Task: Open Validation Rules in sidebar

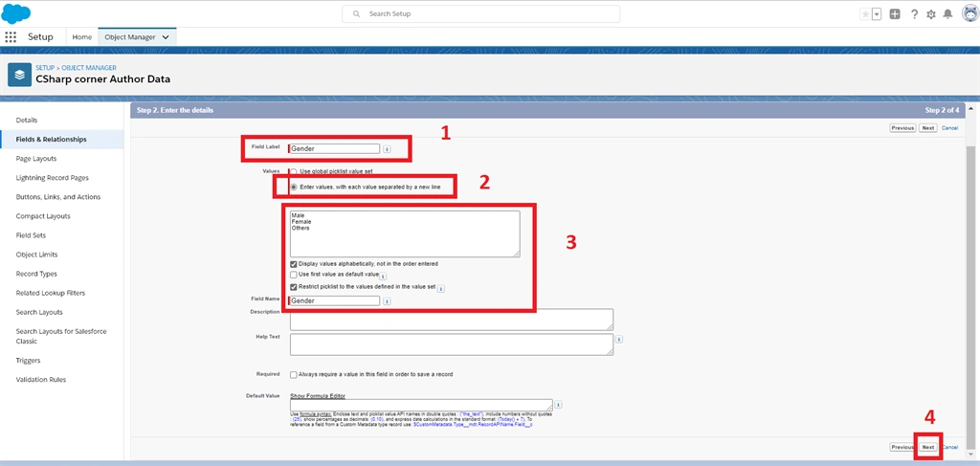Action: point(40,380)
